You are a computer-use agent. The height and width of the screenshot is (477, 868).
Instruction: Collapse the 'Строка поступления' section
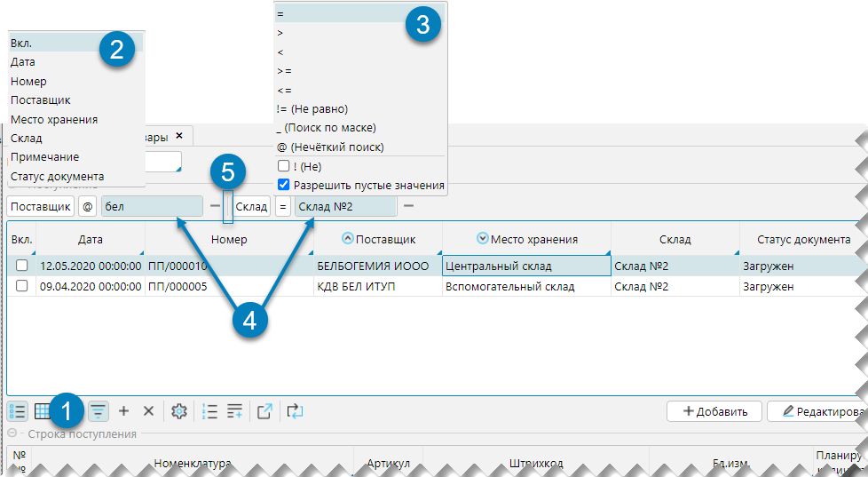[12, 434]
